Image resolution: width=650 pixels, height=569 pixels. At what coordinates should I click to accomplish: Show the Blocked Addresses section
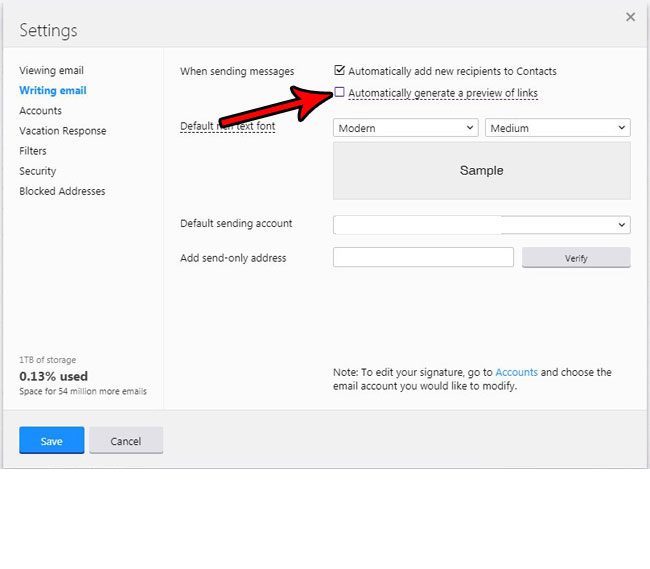[x=62, y=191]
